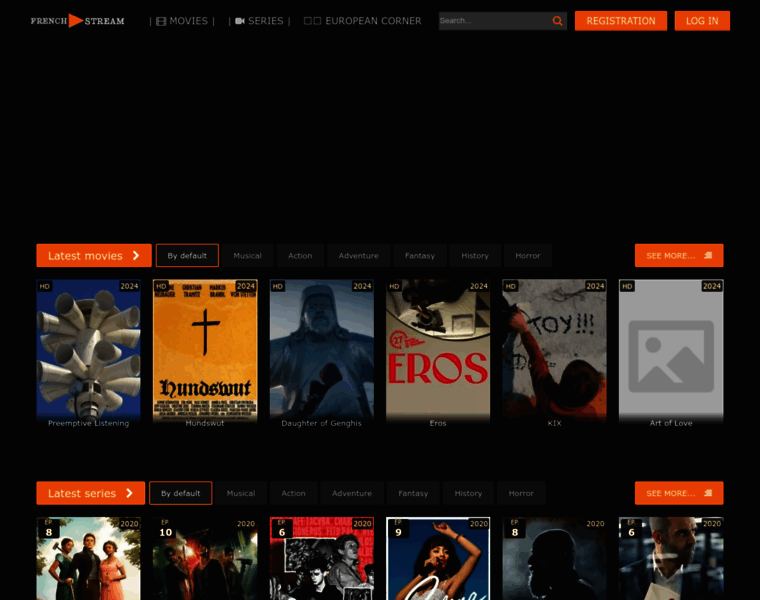760x600 pixels.
Task: Select Adventure filter in Latest movies row
Action: (359, 255)
